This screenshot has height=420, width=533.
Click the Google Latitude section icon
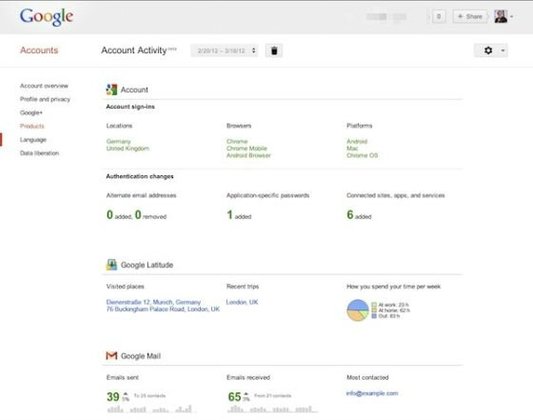tap(111, 264)
